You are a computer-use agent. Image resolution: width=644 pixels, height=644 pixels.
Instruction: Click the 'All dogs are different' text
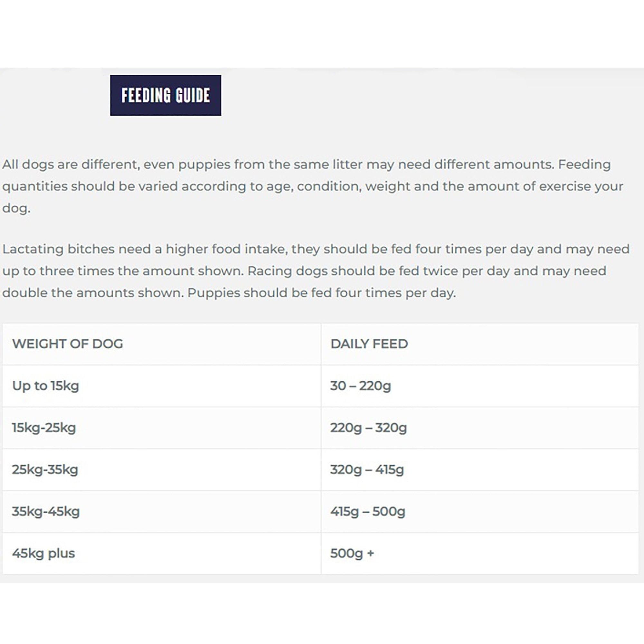tap(71, 165)
